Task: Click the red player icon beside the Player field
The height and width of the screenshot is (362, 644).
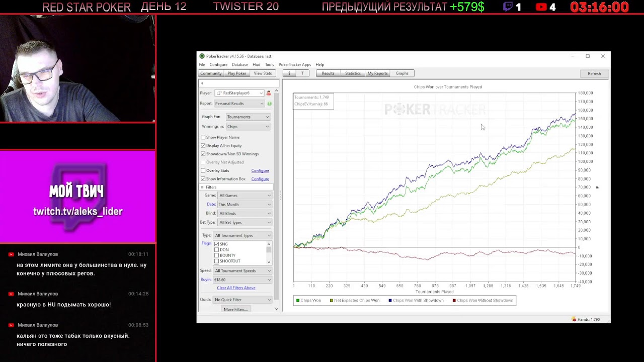Action: click(269, 93)
